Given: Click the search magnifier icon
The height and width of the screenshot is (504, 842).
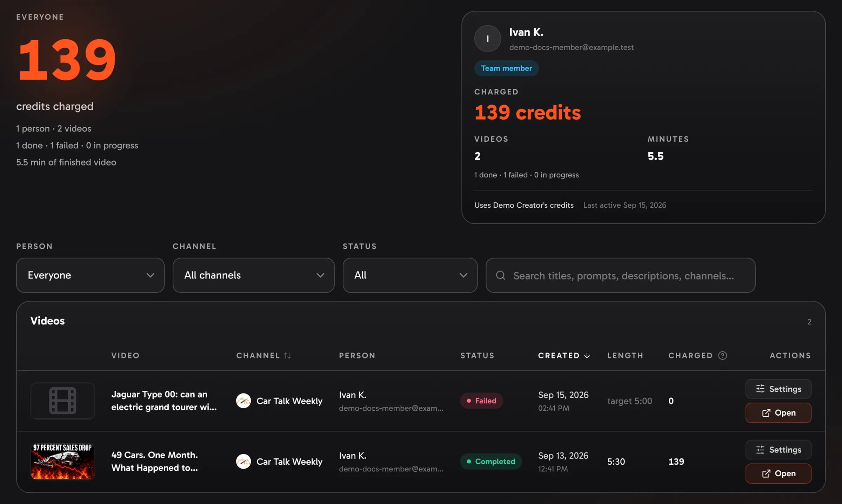Looking at the screenshot, I should [x=501, y=275].
